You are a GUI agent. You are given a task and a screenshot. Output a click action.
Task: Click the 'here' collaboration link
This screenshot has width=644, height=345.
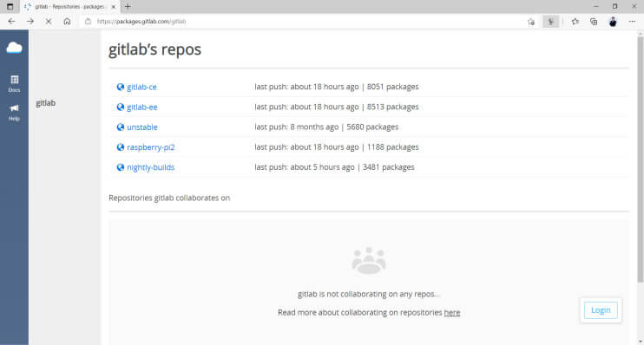pos(452,313)
